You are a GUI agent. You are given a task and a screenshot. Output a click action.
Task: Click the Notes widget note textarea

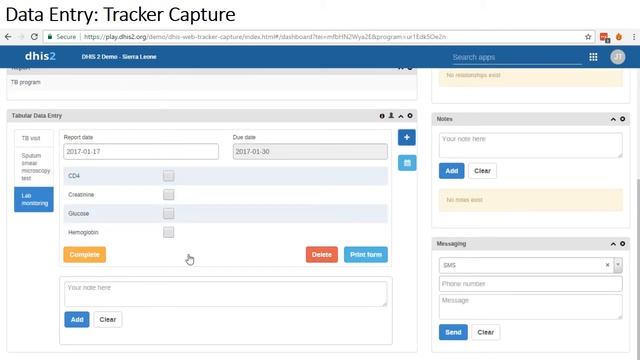(x=531, y=145)
